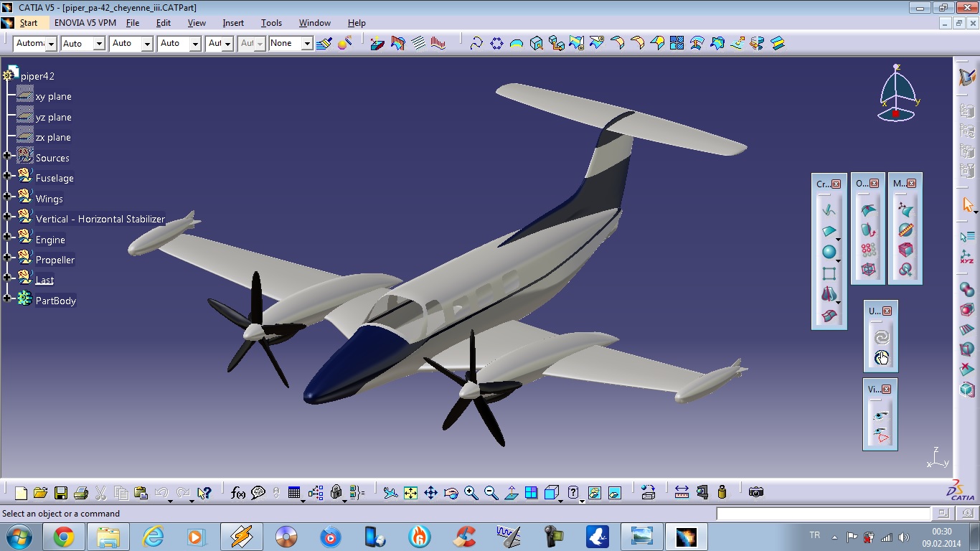Click the power input command field
This screenshot has height=551, width=980.
(x=823, y=514)
